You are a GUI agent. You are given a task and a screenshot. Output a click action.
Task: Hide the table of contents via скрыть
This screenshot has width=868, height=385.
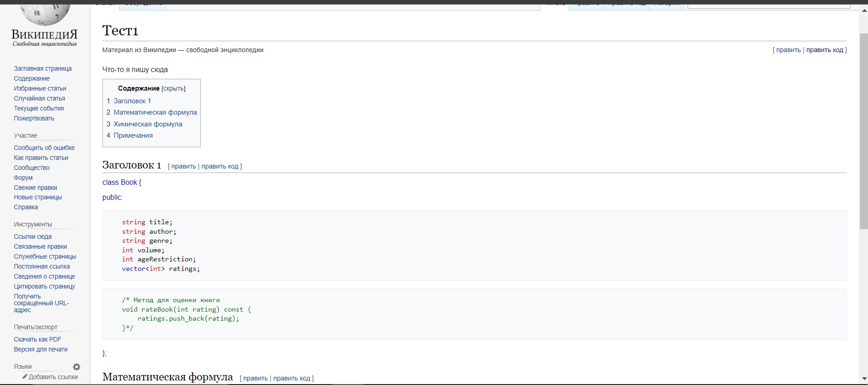coord(174,89)
